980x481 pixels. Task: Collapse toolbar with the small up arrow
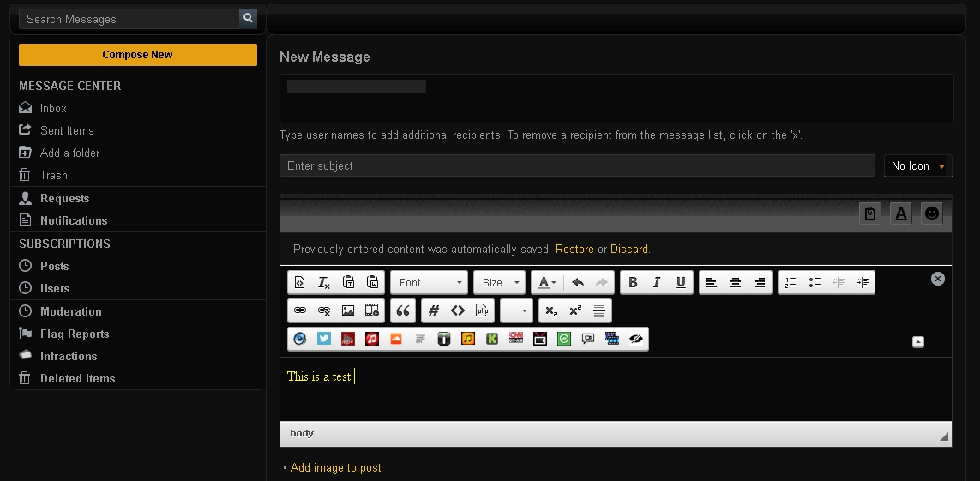click(x=918, y=342)
